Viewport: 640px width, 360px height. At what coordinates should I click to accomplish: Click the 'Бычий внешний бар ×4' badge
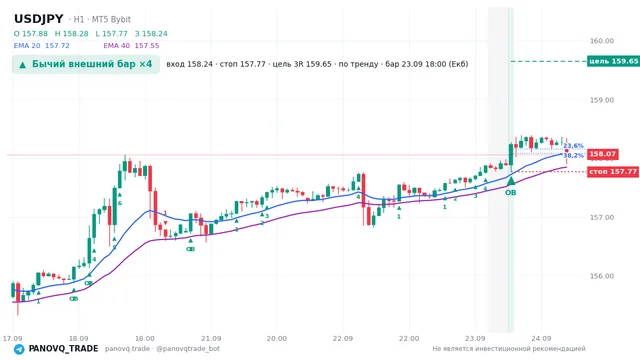click(86, 64)
